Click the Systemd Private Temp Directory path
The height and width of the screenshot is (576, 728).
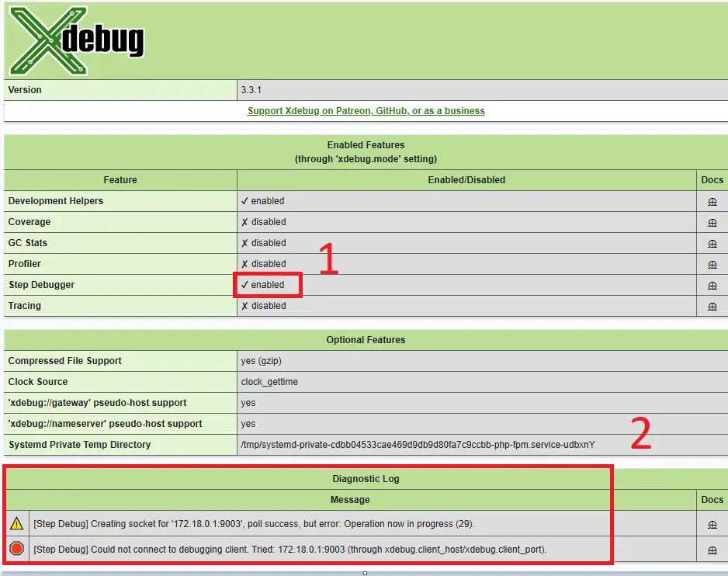click(x=418, y=445)
